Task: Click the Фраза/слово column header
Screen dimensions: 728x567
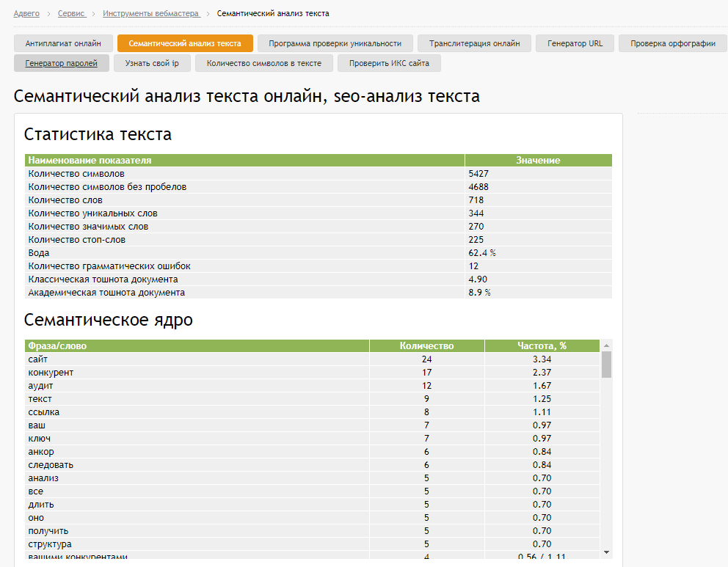Action: pyautogui.click(x=197, y=345)
